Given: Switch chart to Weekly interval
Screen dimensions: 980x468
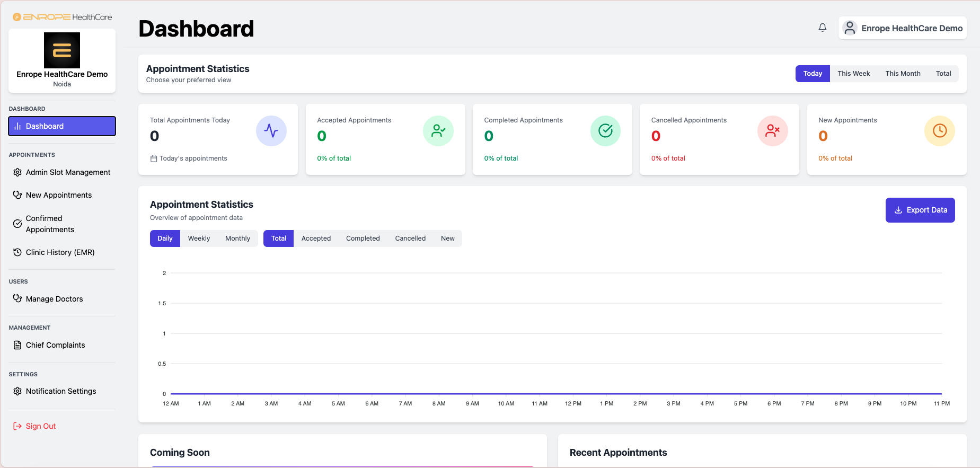Looking at the screenshot, I should coord(199,239).
